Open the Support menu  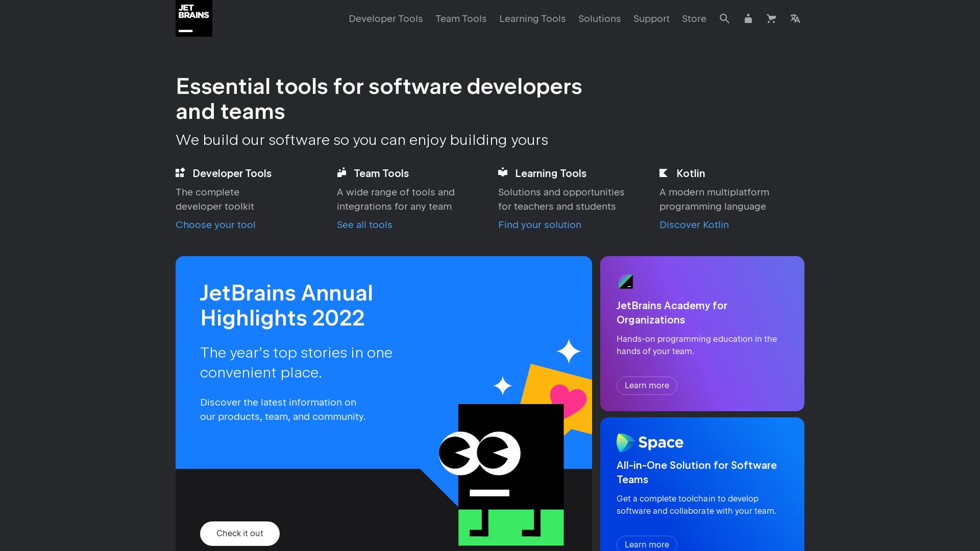[x=651, y=18]
